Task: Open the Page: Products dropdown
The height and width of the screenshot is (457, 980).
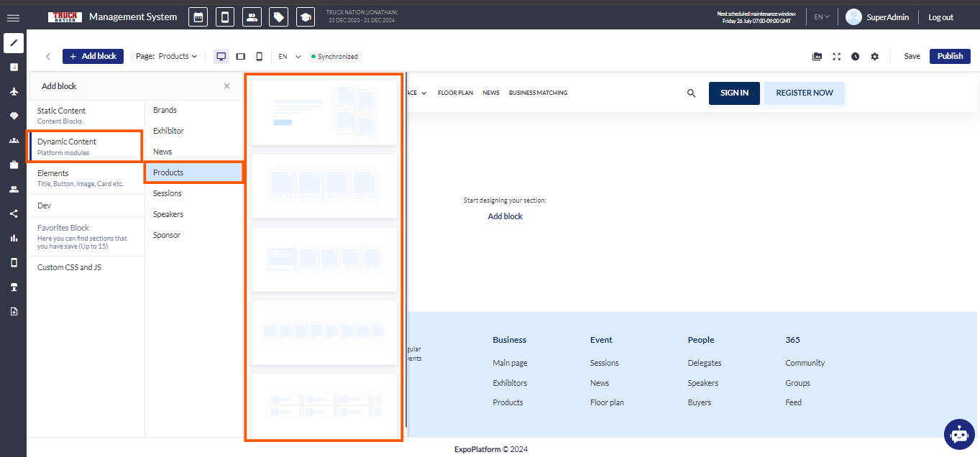Action: click(x=166, y=56)
